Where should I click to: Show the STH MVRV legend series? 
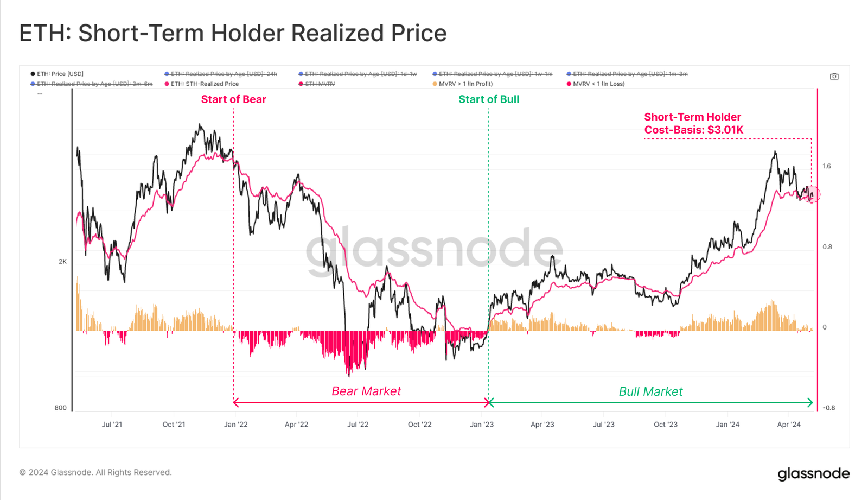point(317,84)
